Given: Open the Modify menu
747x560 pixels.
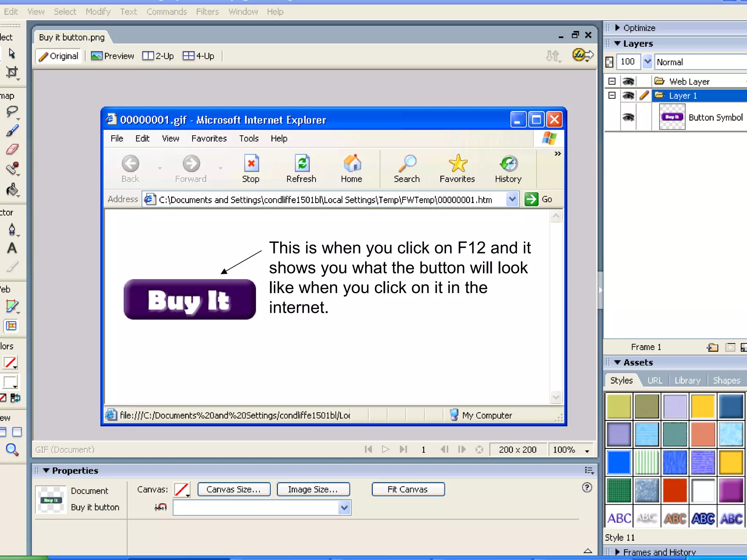Looking at the screenshot, I should (98, 12).
